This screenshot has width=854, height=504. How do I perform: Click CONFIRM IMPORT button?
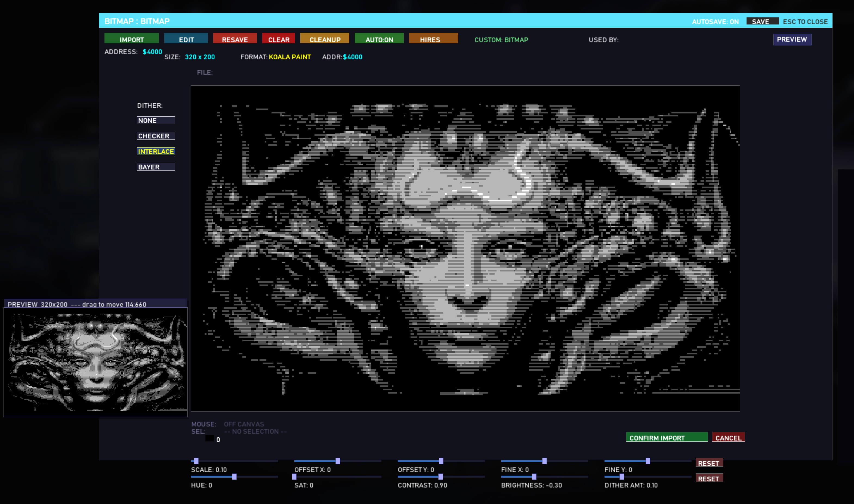click(667, 437)
